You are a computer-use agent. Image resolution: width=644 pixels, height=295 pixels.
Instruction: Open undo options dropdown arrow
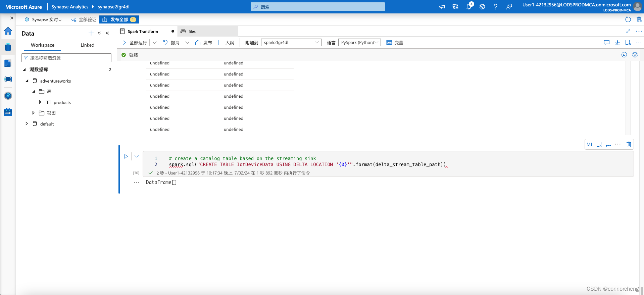[x=187, y=43]
